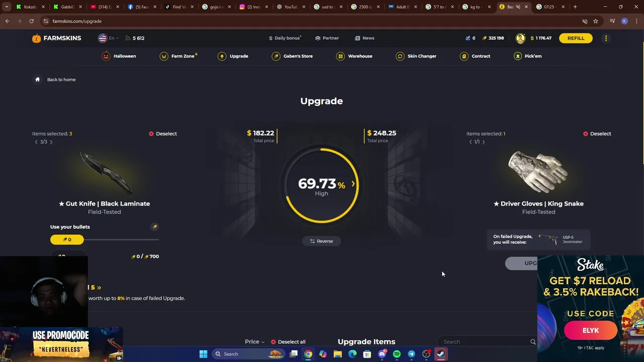
Task: Deselect the Driver Gloves target item
Action: point(597,134)
